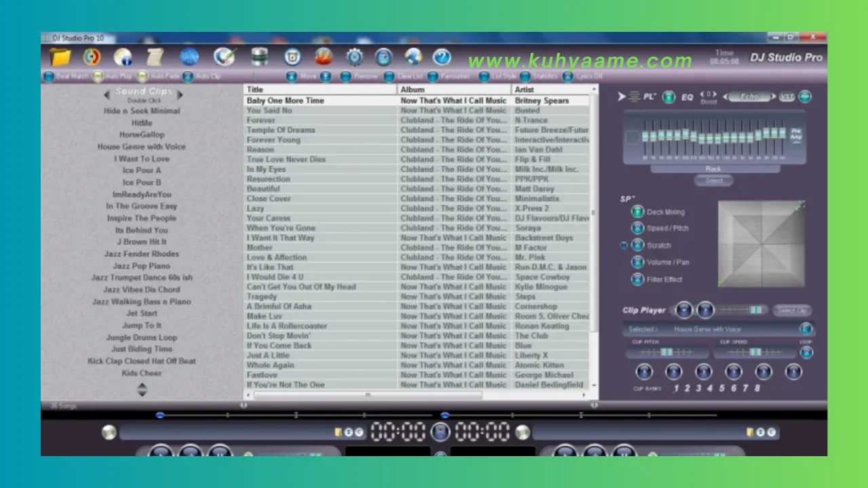
Task: Open the flame burn toolbar icon
Action: [323, 56]
